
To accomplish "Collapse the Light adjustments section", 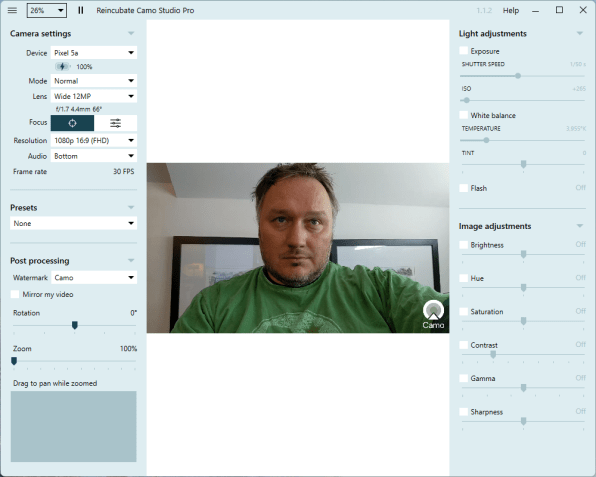I will (580, 33).
